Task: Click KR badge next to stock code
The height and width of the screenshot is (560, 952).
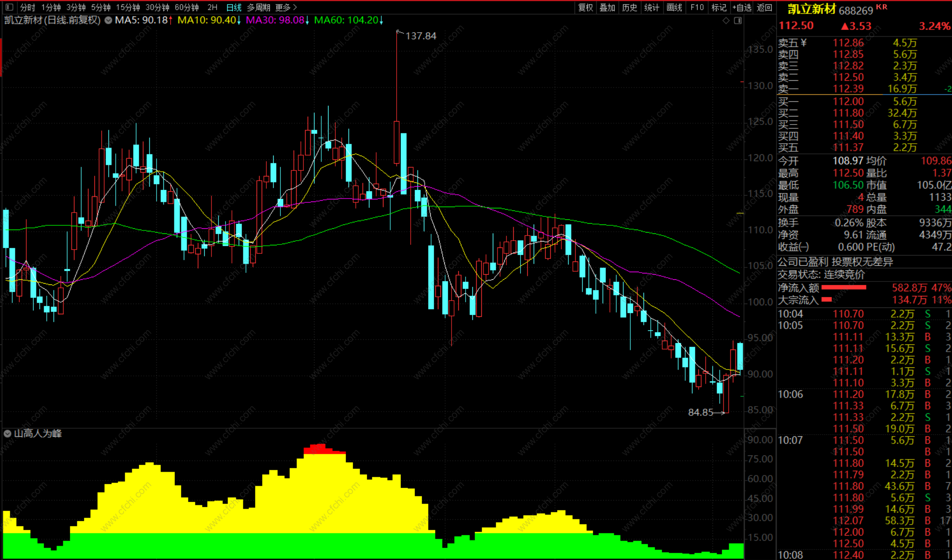Action: pyautogui.click(x=881, y=7)
